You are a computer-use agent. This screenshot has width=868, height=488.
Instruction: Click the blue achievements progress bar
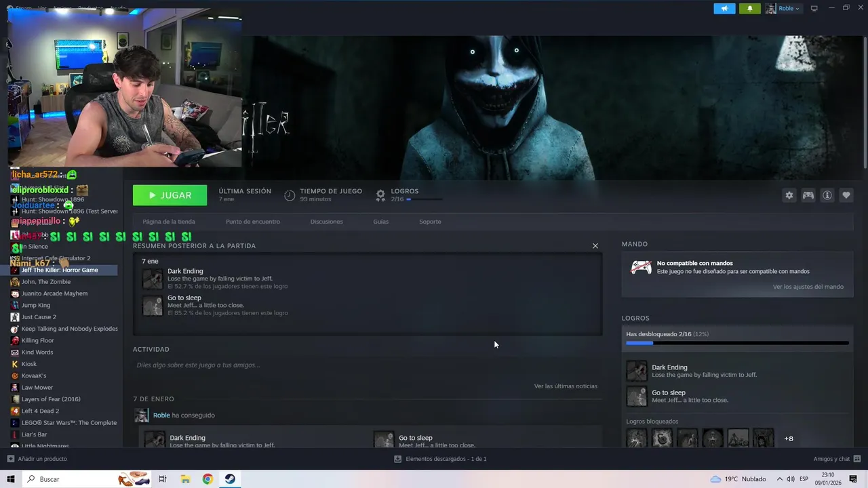pyautogui.click(x=737, y=343)
